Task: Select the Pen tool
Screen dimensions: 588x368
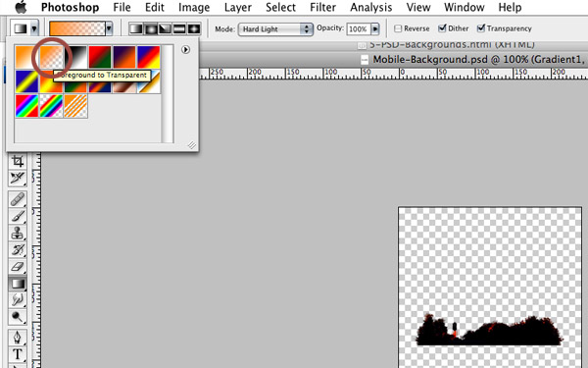Action: click(x=18, y=338)
